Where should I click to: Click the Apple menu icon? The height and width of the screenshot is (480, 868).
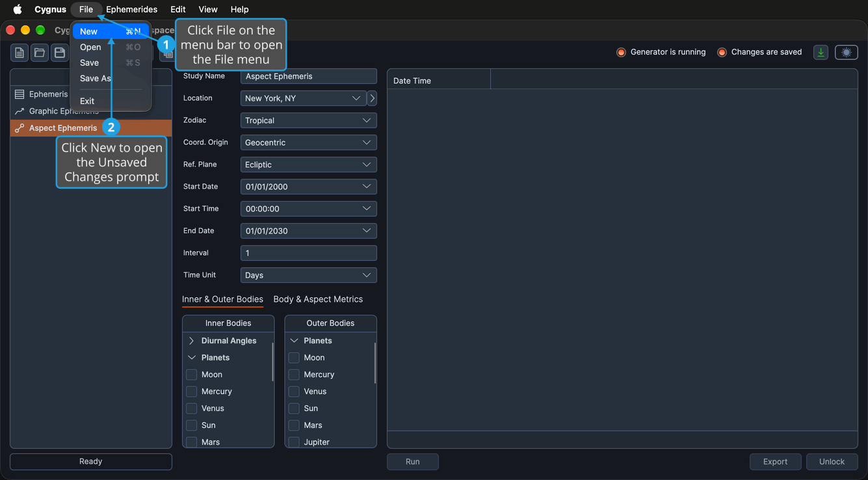(x=18, y=9)
